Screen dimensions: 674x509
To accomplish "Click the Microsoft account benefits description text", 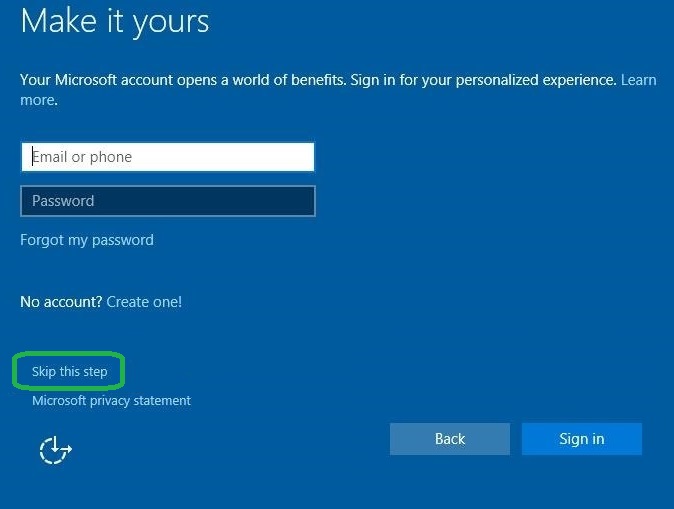I will (x=300, y=80).
